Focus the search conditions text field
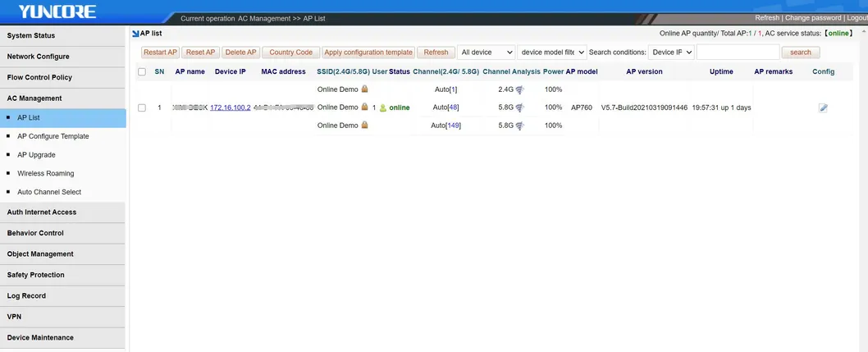The width and height of the screenshot is (868, 352). (x=738, y=53)
